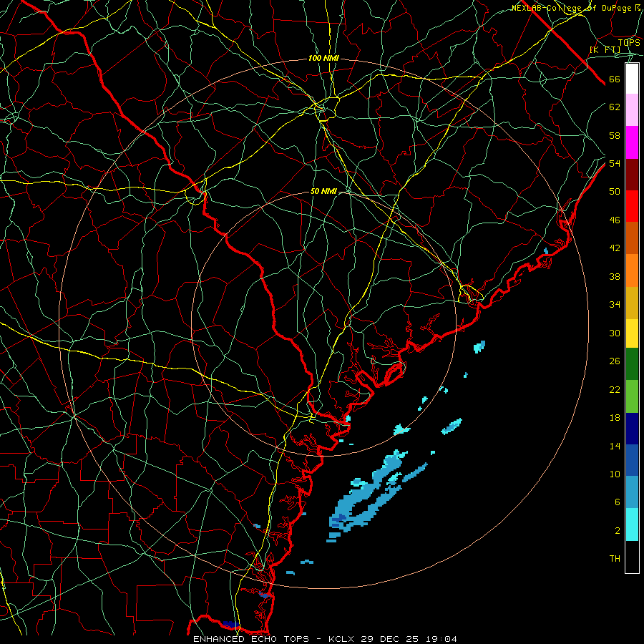Click the legend value 18
Screen dimensions: 644x644
[x=615, y=418]
